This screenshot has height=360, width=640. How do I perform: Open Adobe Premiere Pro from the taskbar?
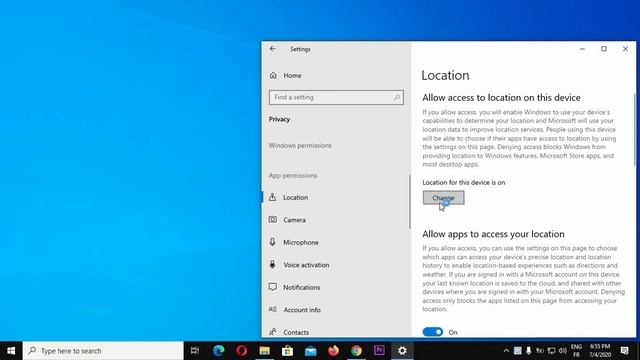pyautogui.click(x=379, y=351)
